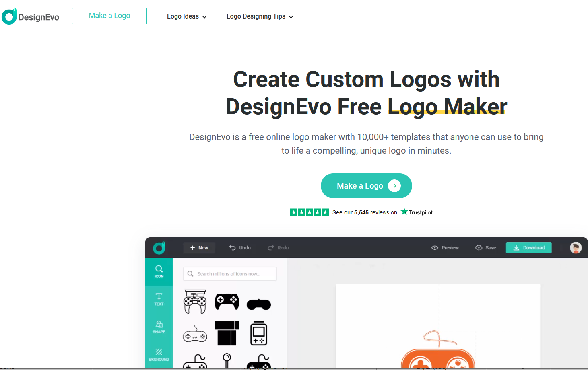Select the ICON search sidebar tool
This screenshot has width=588, height=370.
pos(159,272)
